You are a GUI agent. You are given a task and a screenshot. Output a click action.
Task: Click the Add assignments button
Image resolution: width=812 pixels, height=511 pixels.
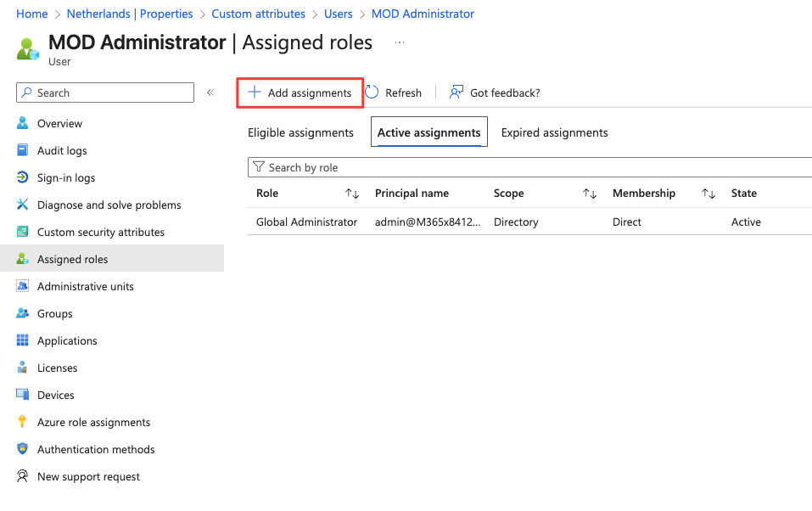[300, 93]
